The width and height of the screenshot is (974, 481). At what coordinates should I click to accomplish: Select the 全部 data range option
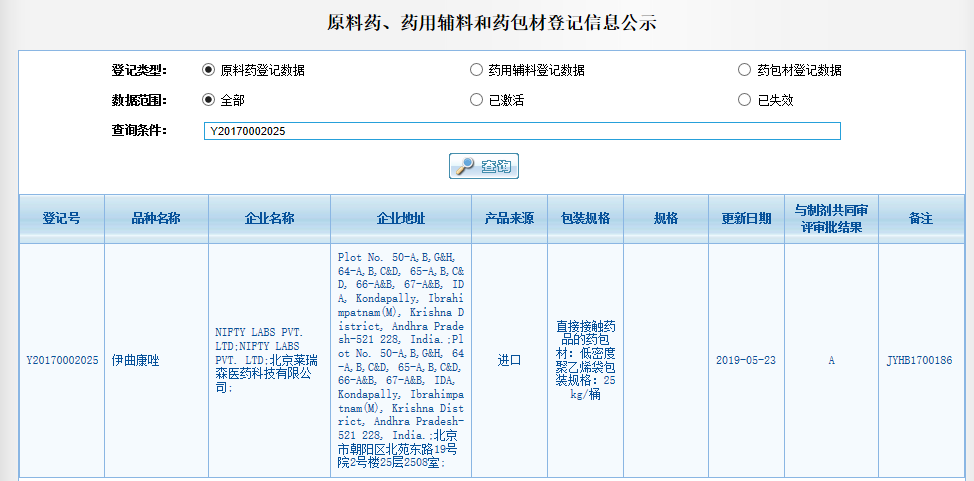[x=209, y=99]
